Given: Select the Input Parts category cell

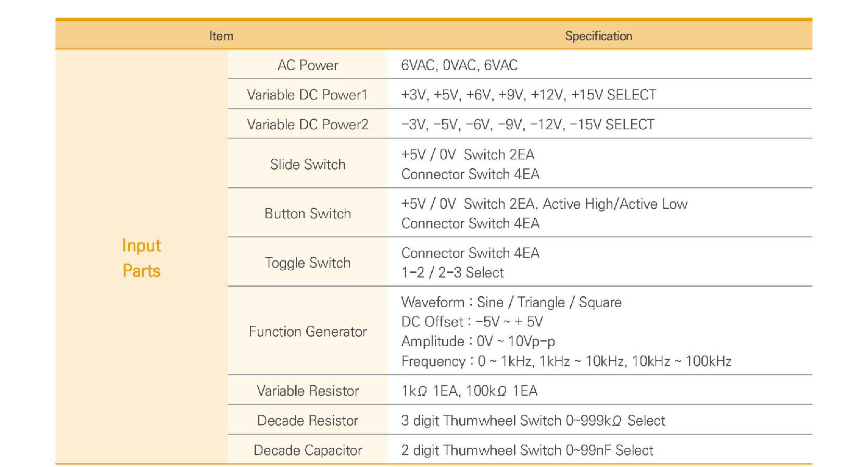Looking at the screenshot, I should coord(141,258).
